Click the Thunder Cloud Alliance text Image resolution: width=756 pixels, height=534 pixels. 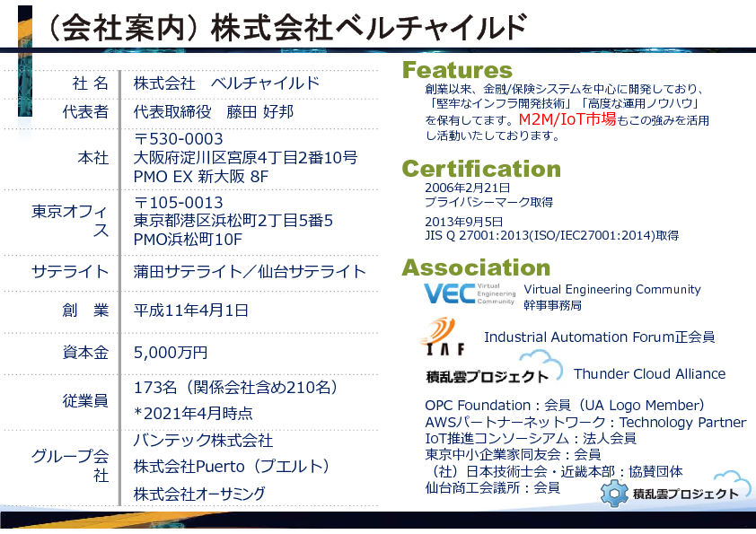(x=649, y=374)
